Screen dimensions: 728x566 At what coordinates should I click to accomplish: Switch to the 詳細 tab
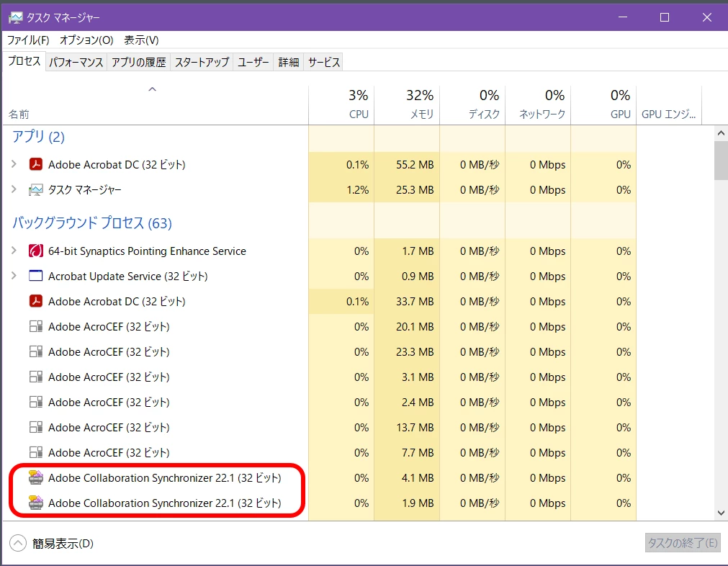click(x=288, y=62)
